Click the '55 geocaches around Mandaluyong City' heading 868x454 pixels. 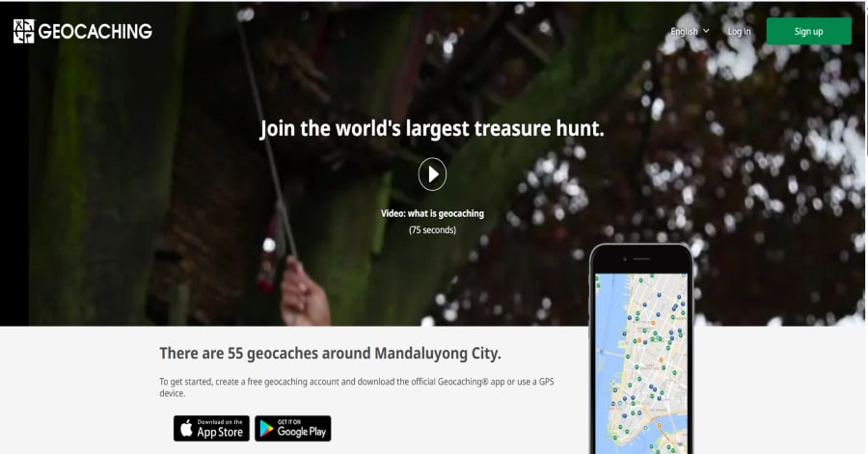[x=330, y=354]
